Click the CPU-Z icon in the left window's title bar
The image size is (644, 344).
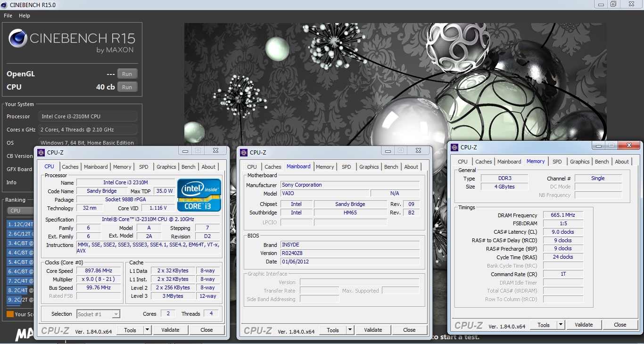pyautogui.click(x=41, y=152)
